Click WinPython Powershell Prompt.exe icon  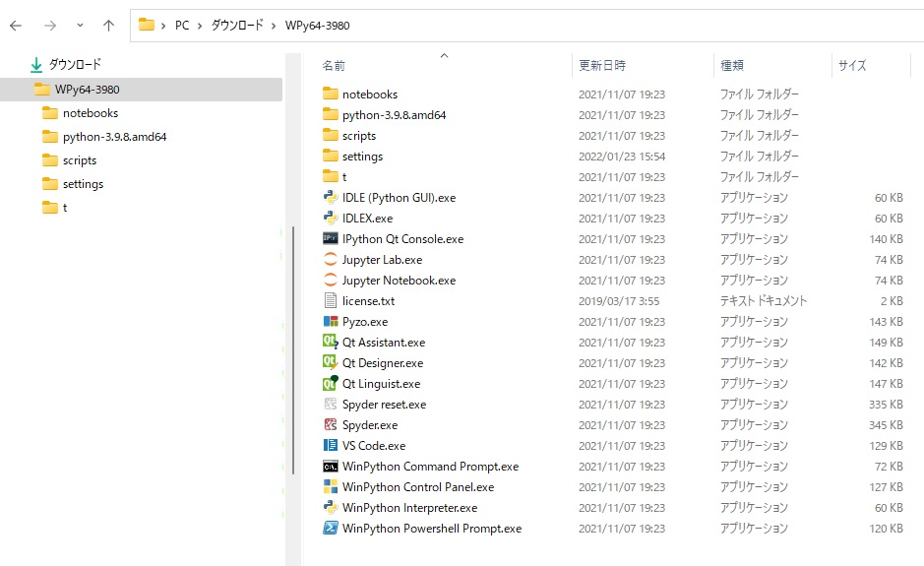tap(331, 528)
